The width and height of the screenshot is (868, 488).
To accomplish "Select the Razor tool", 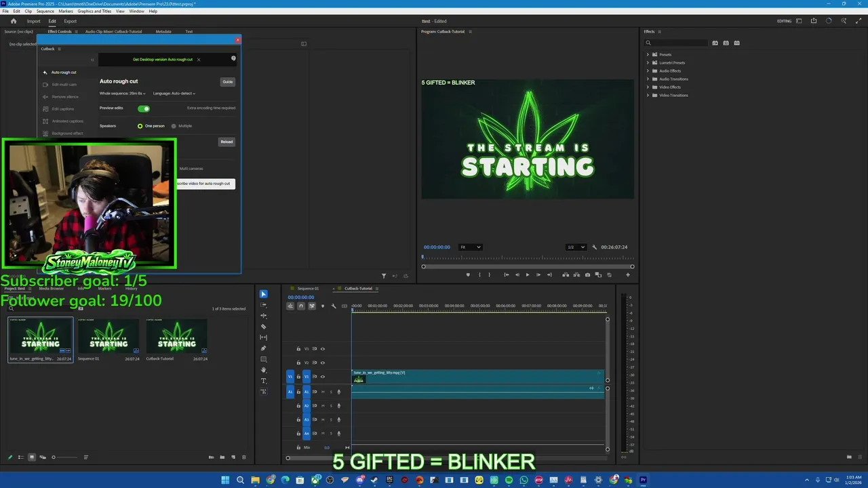I will coord(264,327).
